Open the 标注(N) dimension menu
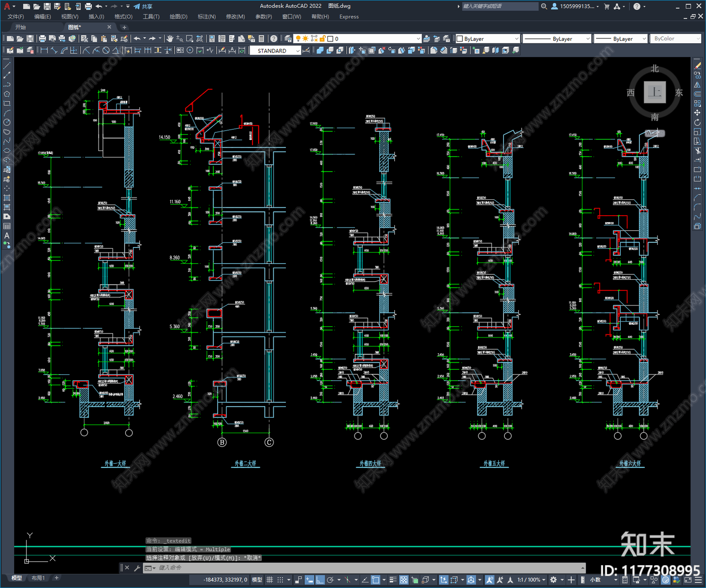Viewport: 706px width, 588px height. (x=207, y=17)
